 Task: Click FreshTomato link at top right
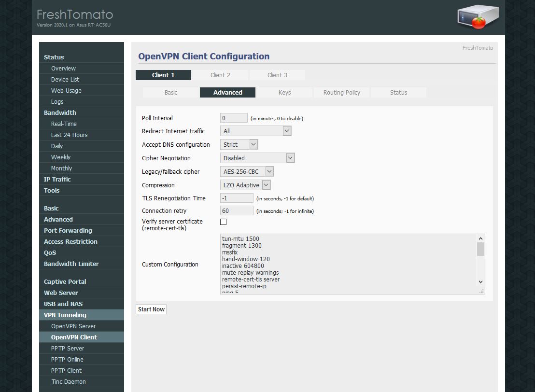coord(478,48)
